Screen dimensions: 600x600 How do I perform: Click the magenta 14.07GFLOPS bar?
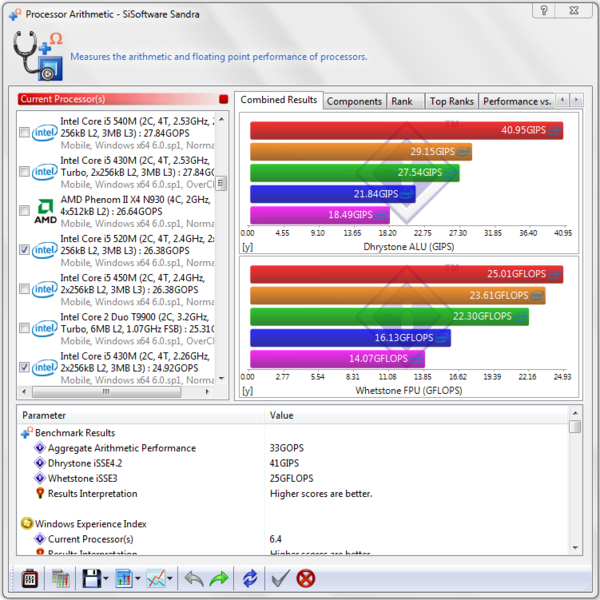point(338,359)
